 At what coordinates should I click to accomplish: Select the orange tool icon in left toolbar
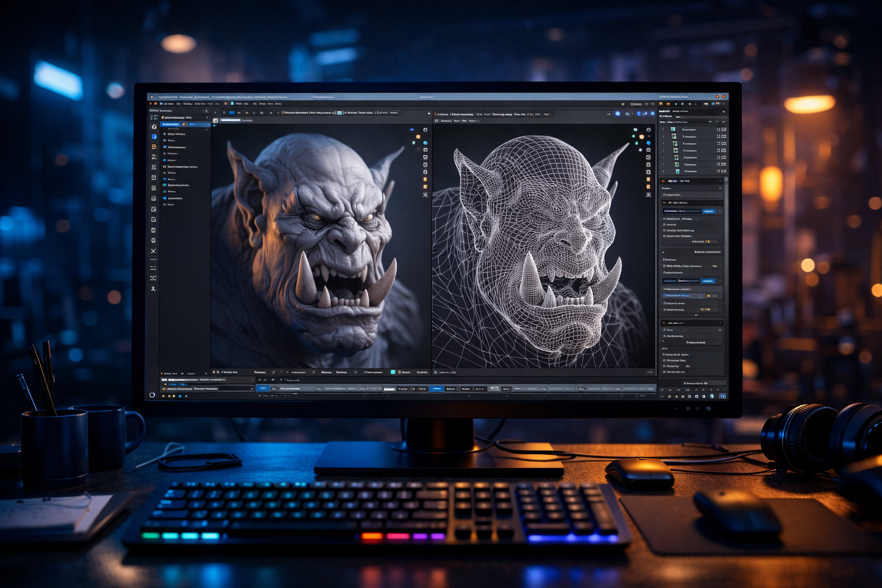(x=154, y=147)
